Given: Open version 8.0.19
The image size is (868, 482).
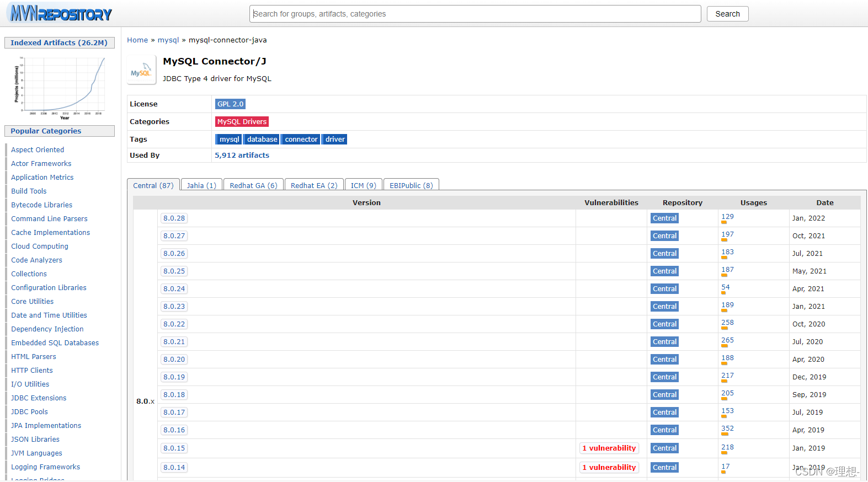Looking at the screenshot, I should coord(174,377).
